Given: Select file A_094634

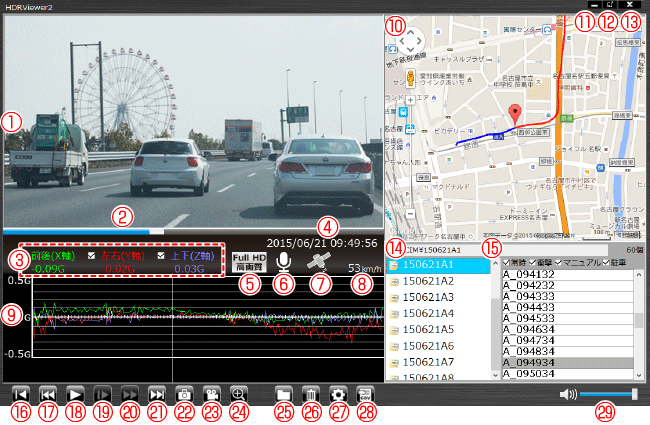Looking at the screenshot, I should [568, 330].
